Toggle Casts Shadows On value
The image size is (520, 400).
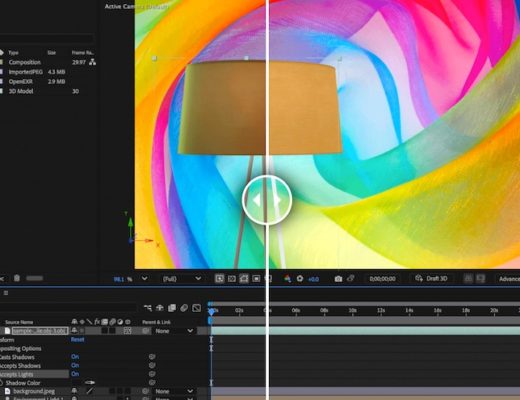[x=75, y=357]
